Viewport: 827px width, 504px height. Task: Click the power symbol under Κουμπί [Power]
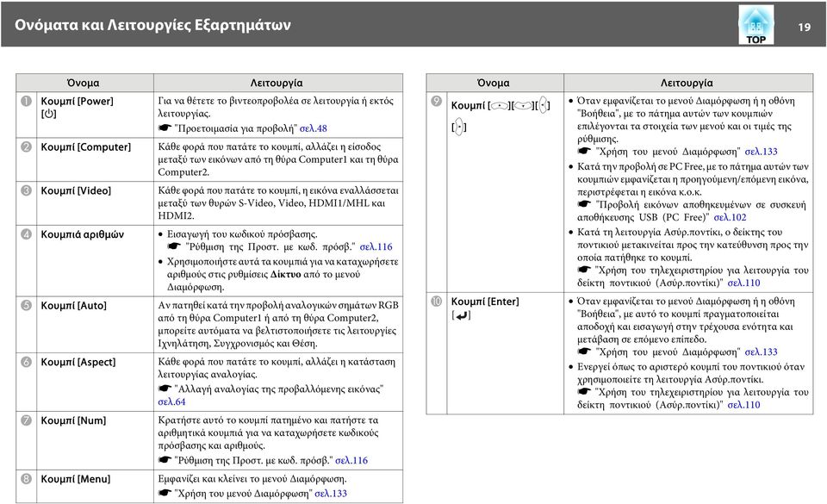pyautogui.click(x=48, y=114)
